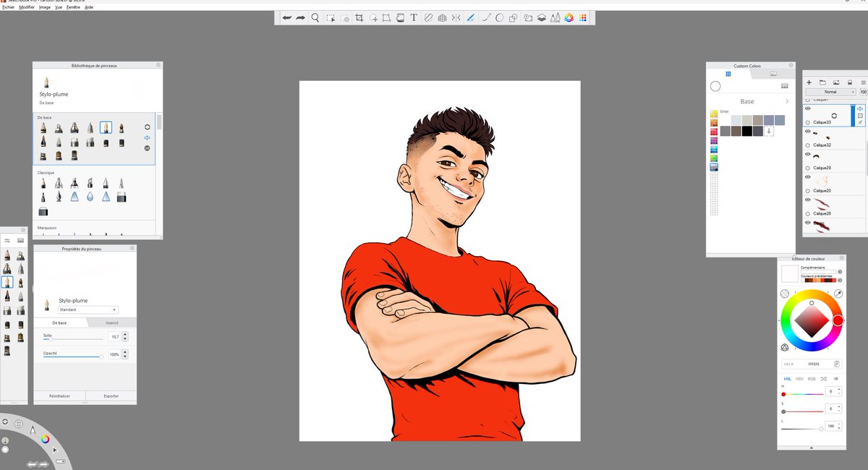The image size is (868, 470).
Task: Select the black swatch in Grise colors
Action: 747,131
